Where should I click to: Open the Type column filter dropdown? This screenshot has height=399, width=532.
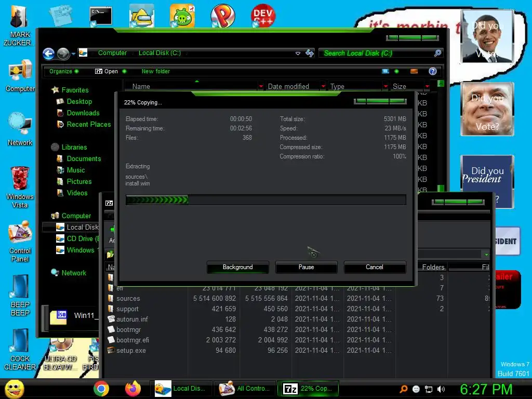point(385,87)
